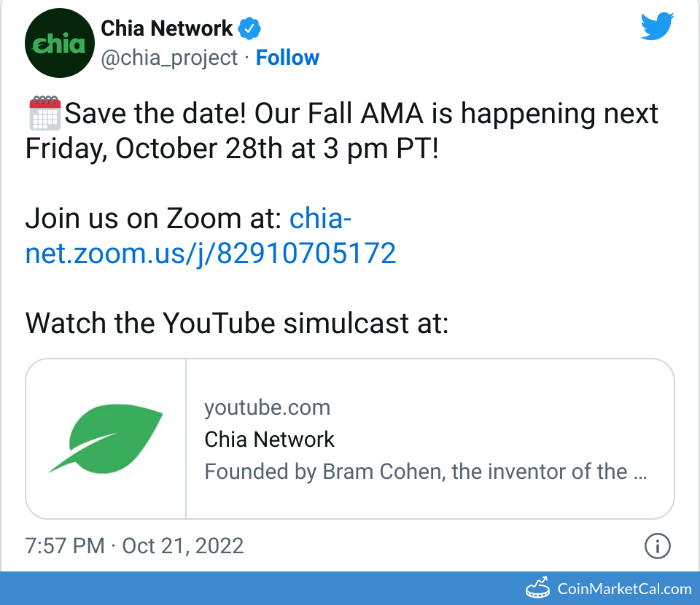Visit the CoinMarketCal.com watermark text

click(624, 588)
